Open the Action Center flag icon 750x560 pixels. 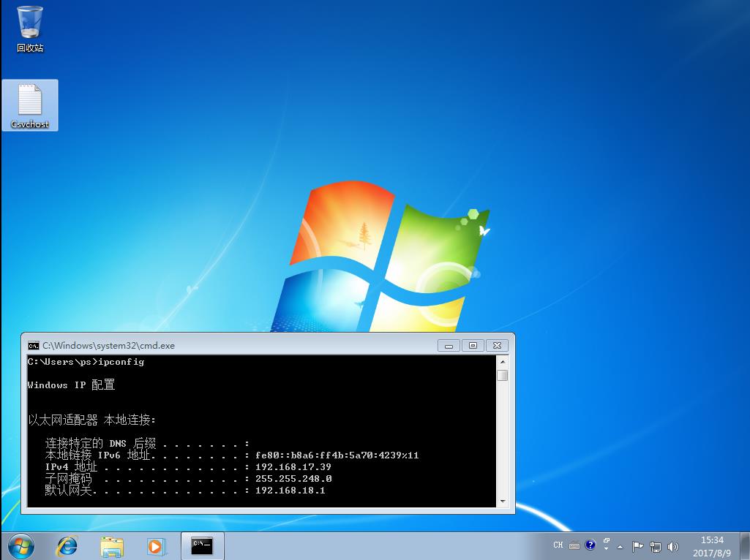[x=637, y=546]
